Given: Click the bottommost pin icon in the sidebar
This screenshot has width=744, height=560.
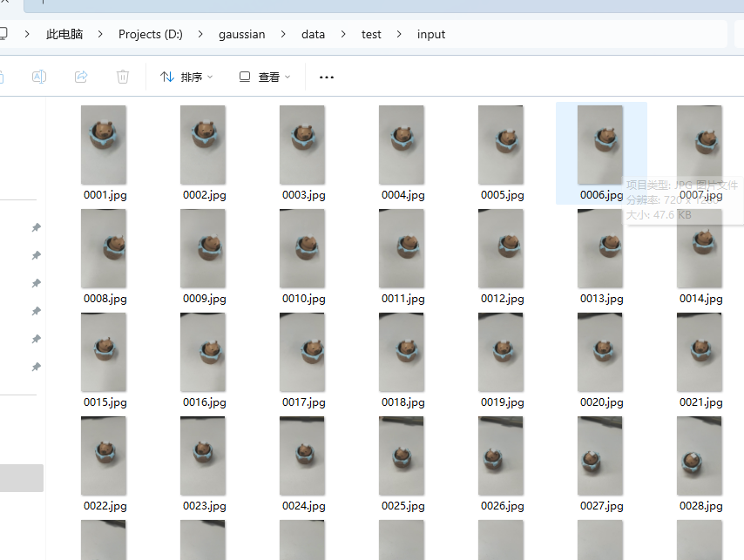Looking at the screenshot, I should [x=36, y=368].
